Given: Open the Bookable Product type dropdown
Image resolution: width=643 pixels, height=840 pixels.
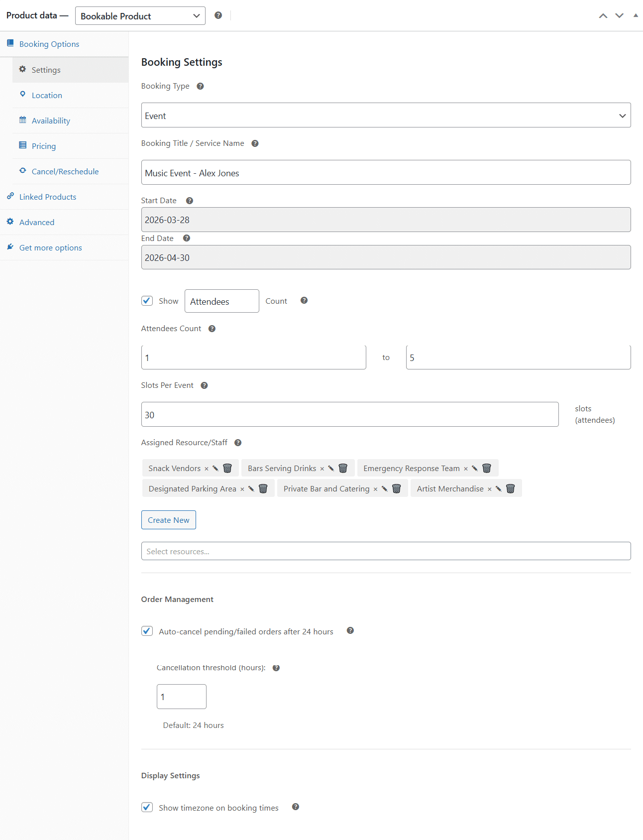Looking at the screenshot, I should click(x=140, y=16).
